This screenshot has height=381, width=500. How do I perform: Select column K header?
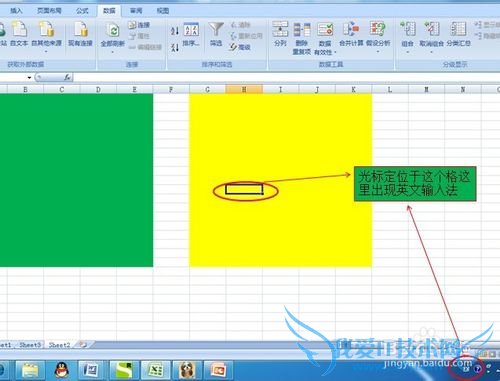point(353,89)
